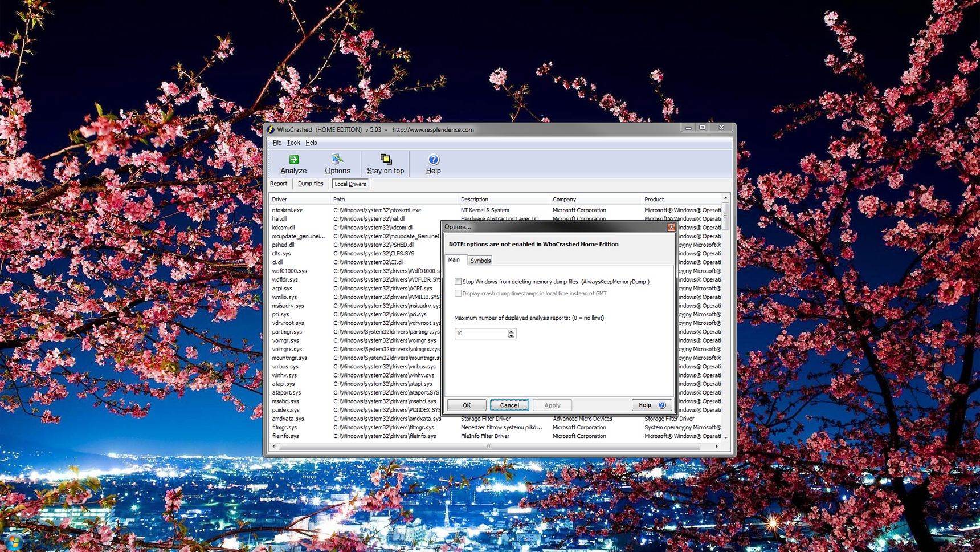Select the pciidex.sys driver row
The height and width of the screenshot is (552, 980).
click(x=355, y=409)
